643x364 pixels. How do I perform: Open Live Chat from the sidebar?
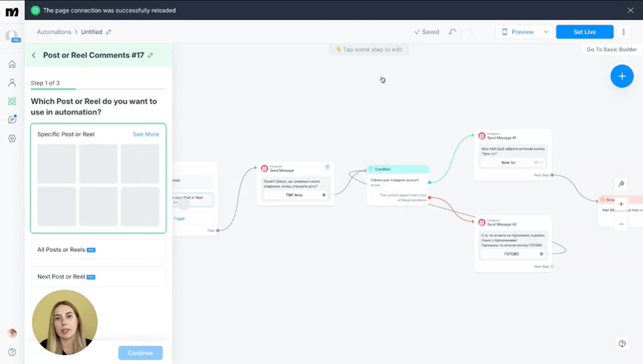[x=12, y=120]
